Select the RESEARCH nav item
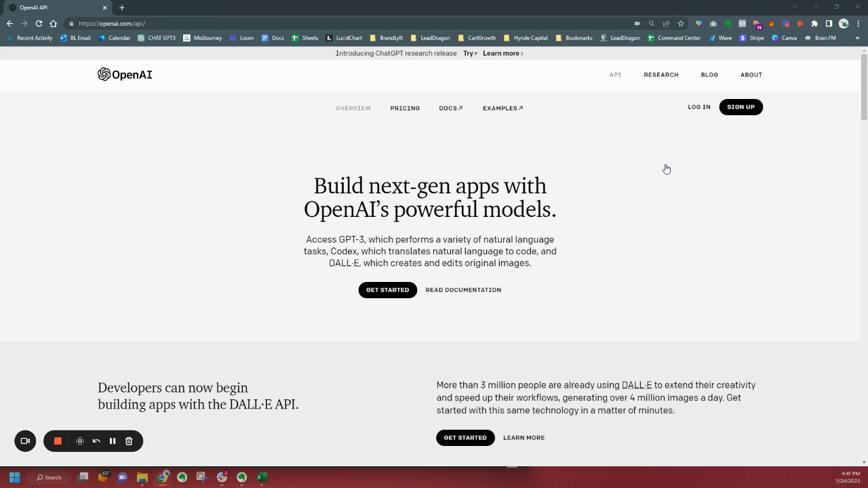The height and width of the screenshot is (488, 868). (661, 75)
